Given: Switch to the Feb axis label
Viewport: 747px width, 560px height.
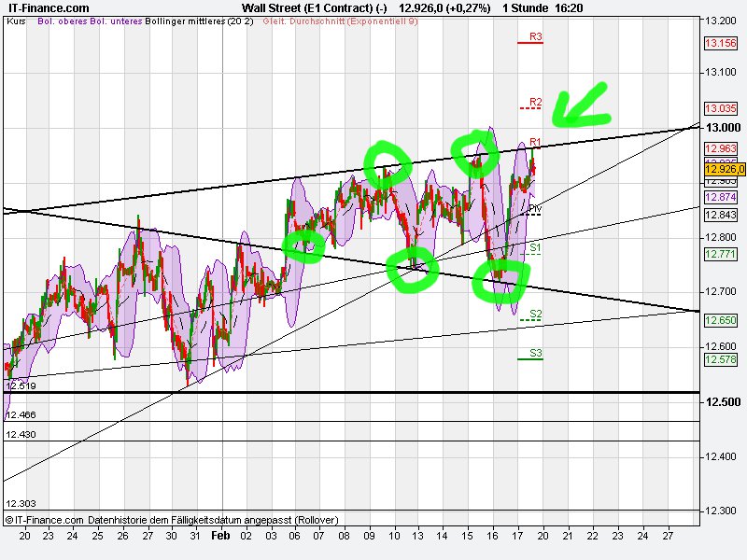Looking at the screenshot, I should pos(219,536).
